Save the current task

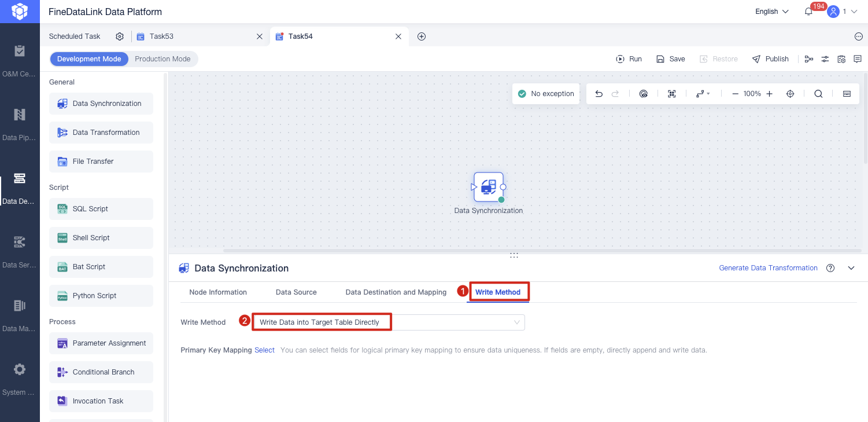pos(671,59)
